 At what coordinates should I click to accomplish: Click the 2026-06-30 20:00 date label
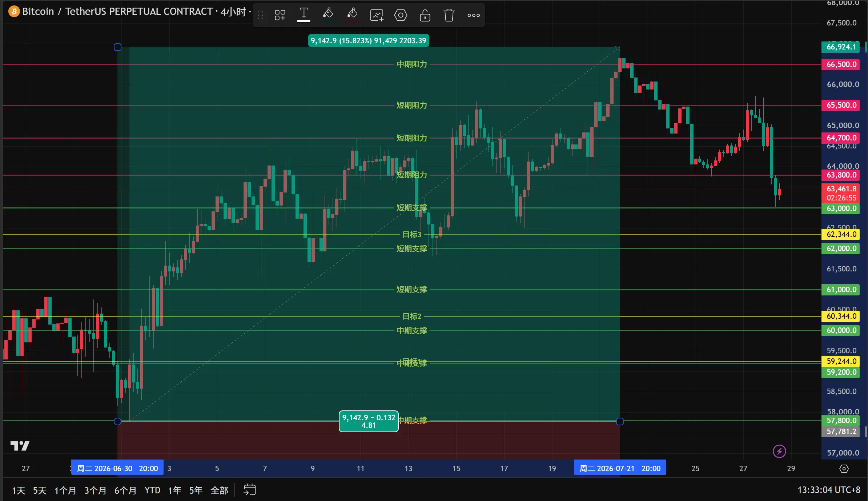[x=117, y=468]
